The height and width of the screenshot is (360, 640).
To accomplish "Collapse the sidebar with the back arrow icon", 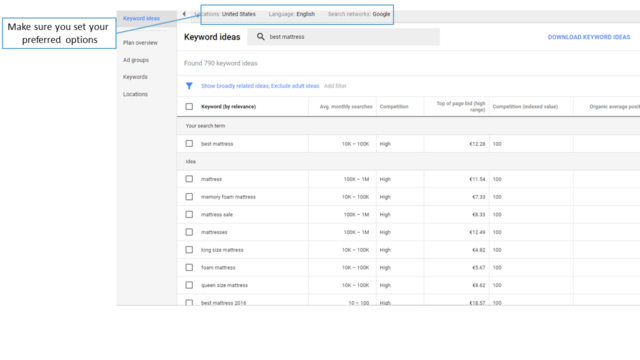I will 184,14.
